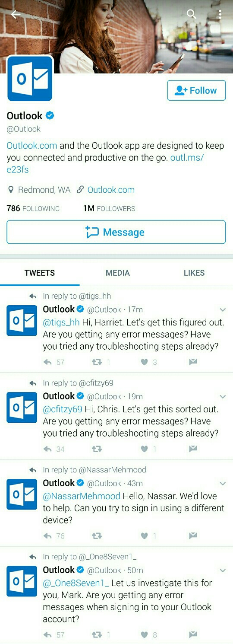The height and width of the screenshot is (644, 233).
Task: Retweet the tweet addressed to @tigs_hh
Action: tap(97, 362)
